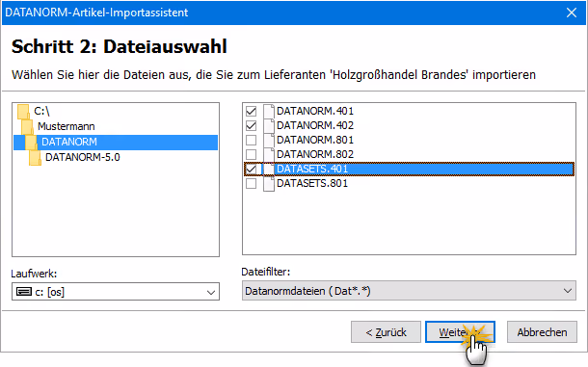Click the Weiter button
The width and height of the screenshot is (588, 367).
click(460, 332)
